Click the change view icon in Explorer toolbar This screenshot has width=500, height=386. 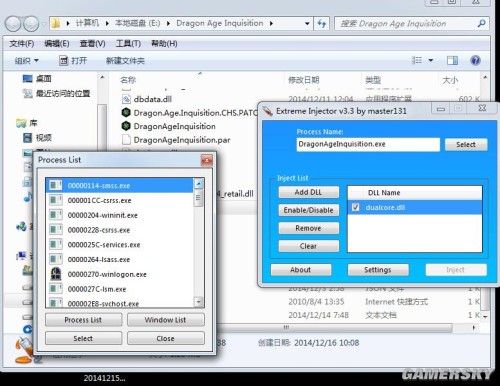pos(417,60)
